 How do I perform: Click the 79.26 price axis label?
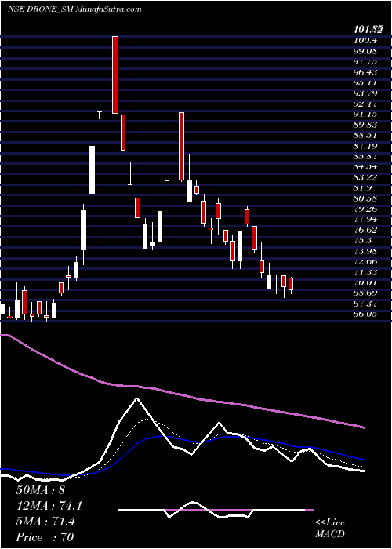coord(365,209)
